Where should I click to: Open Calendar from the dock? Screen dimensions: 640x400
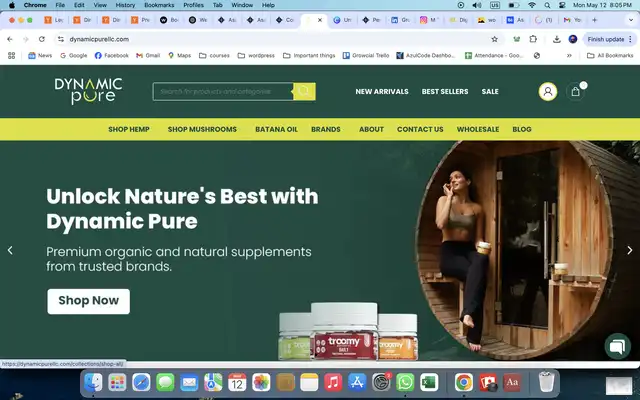237,382
